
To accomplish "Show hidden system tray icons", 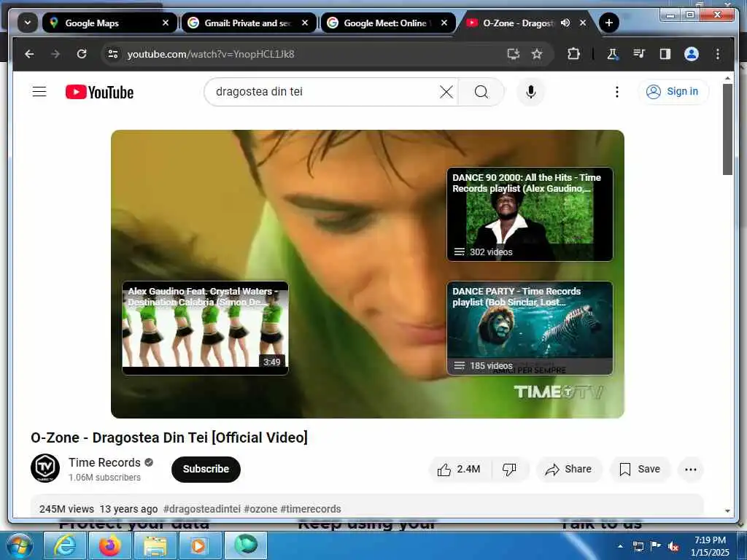I will [x=620, y=546].
